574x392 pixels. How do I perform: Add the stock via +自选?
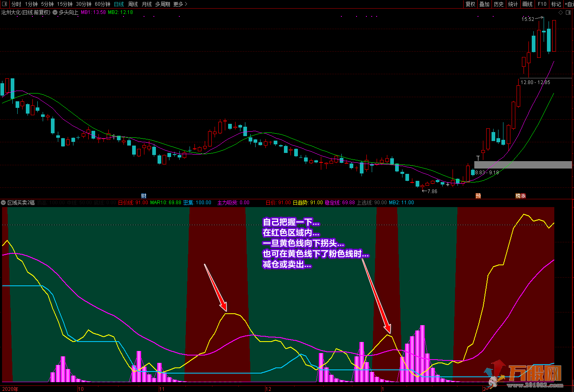tap(569, 4)
